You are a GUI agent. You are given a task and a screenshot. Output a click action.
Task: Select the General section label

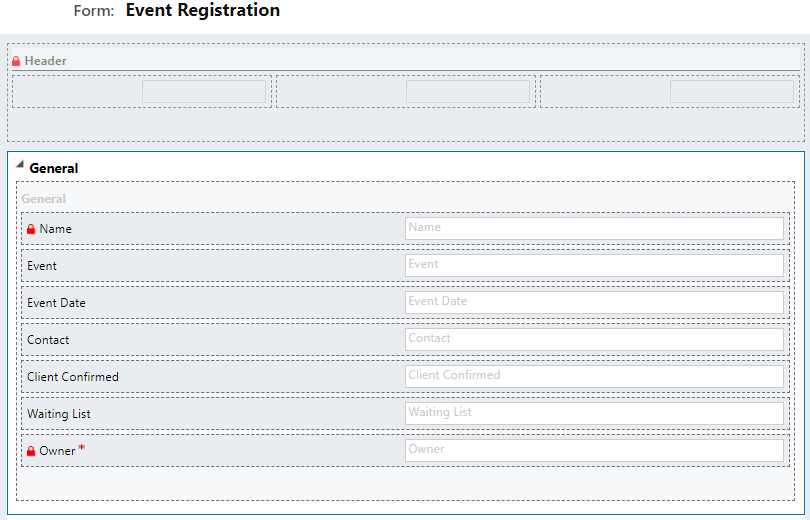43,199
